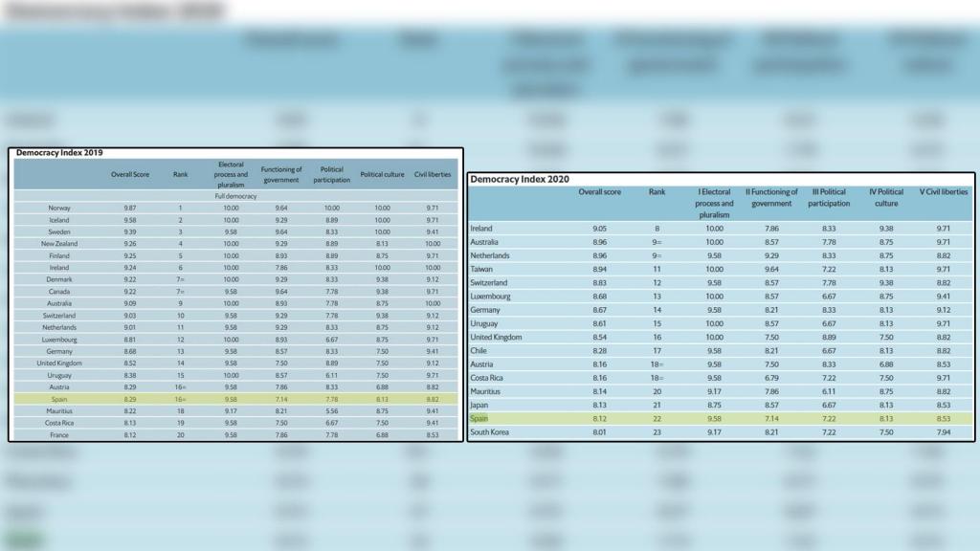Click New Zealand's 10.00 Civil liberties score

(x=433, y=243)
